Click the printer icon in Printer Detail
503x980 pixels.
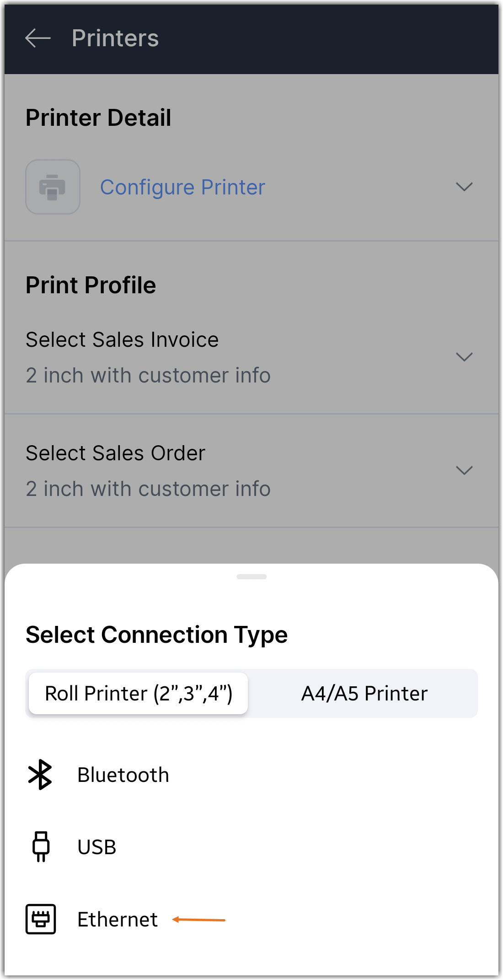[x=53, y=187]
